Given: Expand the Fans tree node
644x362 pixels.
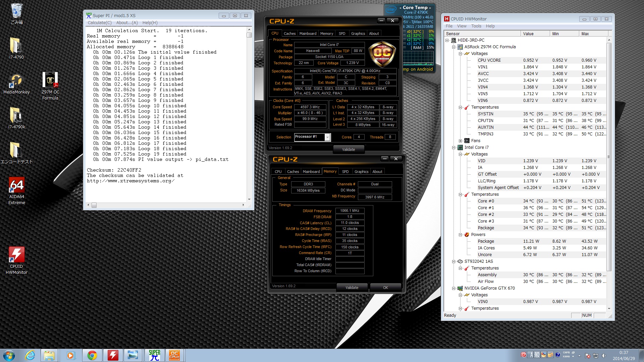Looking at the screenshot, I should click(x=461, y=141).
